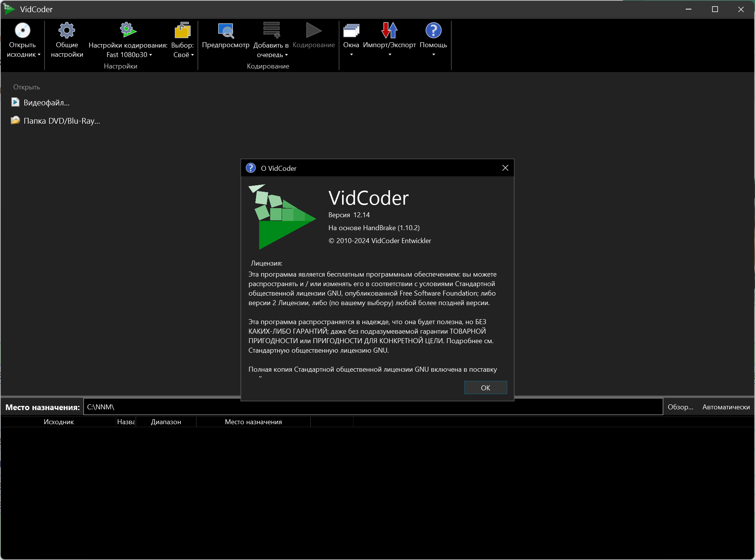Screen dimensions: 755x560
Task: Close the About VidCoder dialog
Action: pyautogui.click(x=505, y=168)
